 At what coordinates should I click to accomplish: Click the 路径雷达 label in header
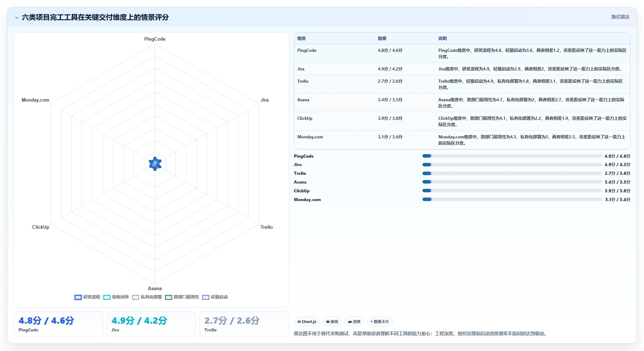click(620, 17)
